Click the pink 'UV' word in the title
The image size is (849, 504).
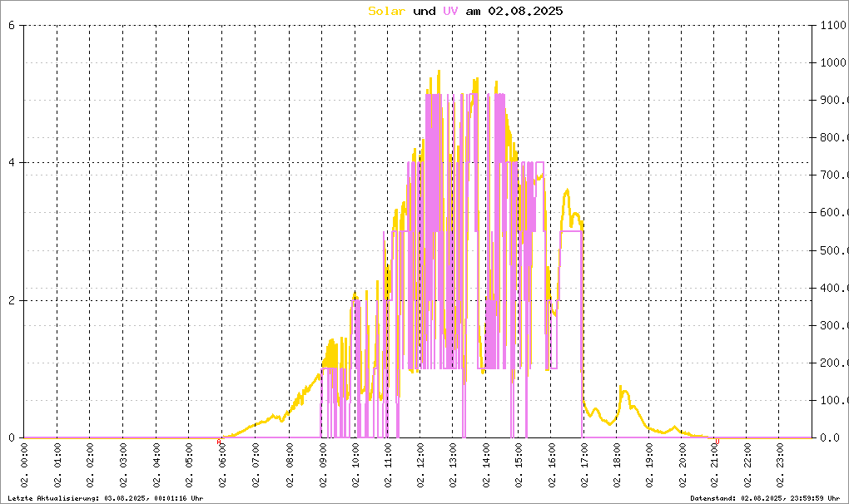point(449,11)
